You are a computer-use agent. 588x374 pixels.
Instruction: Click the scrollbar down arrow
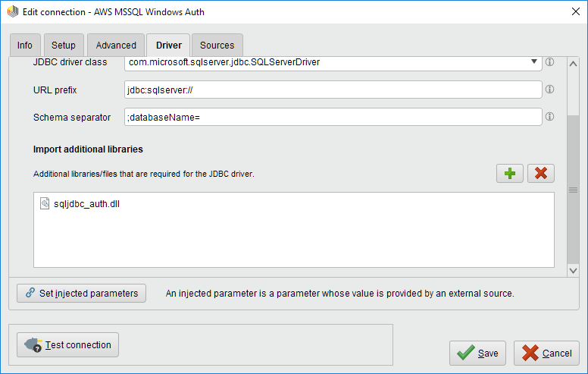[x=573, y=269]
